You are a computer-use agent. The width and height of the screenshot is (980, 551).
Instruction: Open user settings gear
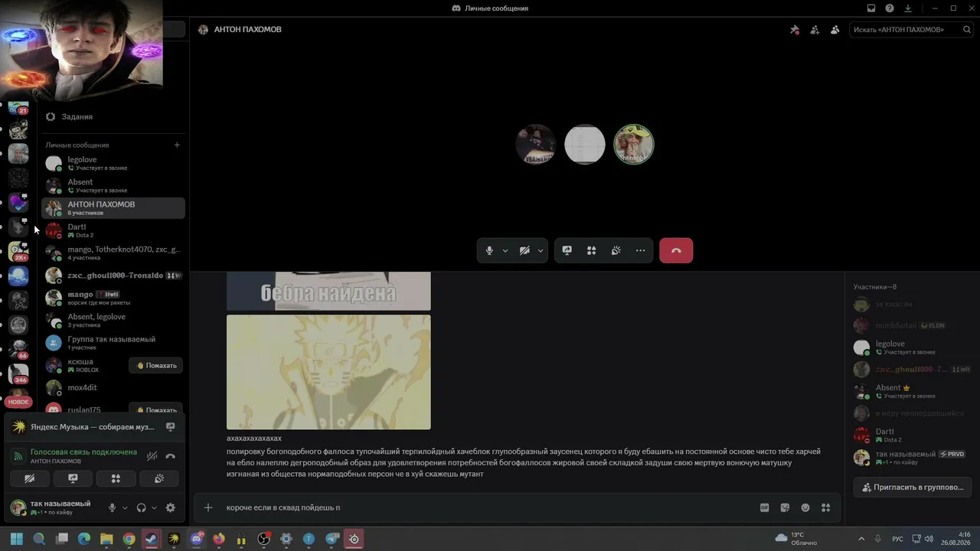(x=171, y=507)
